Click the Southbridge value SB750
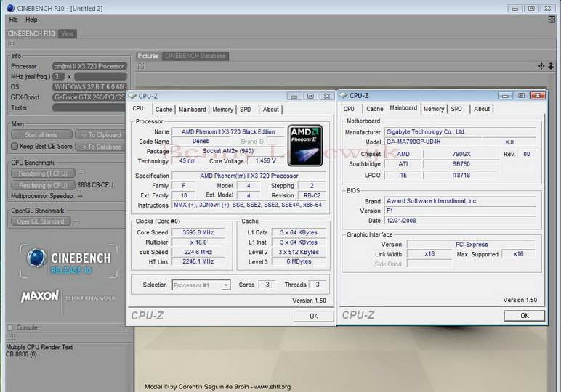 click(x=461, y=164)
